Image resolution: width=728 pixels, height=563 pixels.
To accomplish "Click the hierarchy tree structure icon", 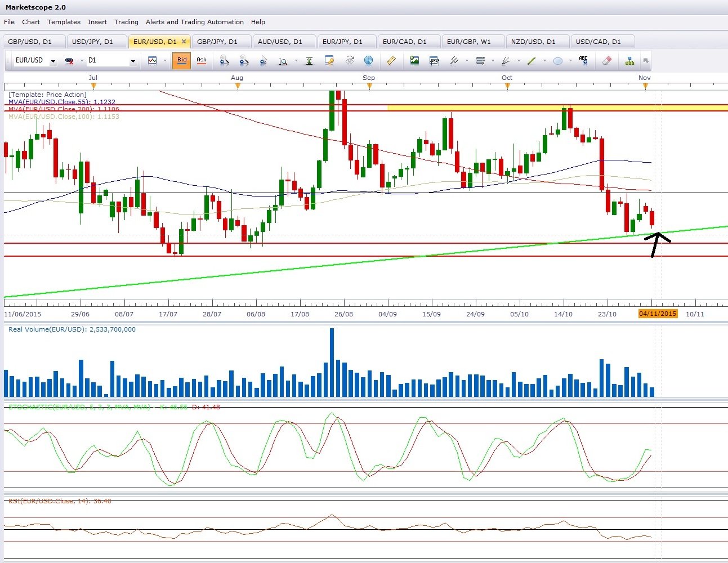I will pyautogui.click(x=630, y=60).
